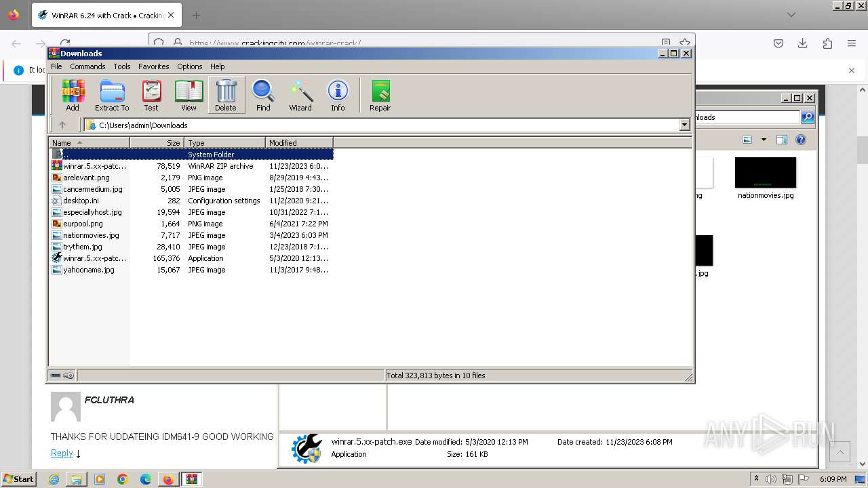Open the Wizard tool
This screenshot has height=488, width=868.
tap(300, 95)
